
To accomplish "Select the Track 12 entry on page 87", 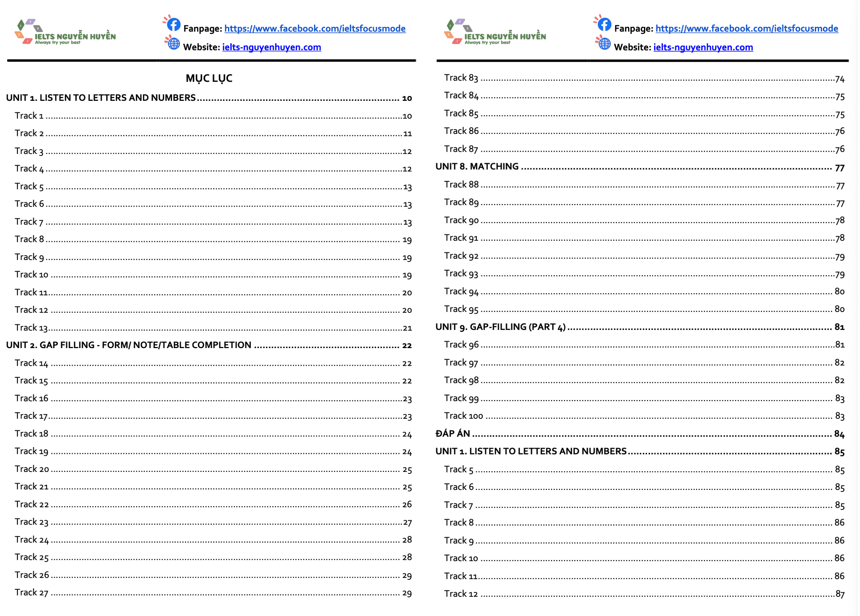I will (644, 594).
